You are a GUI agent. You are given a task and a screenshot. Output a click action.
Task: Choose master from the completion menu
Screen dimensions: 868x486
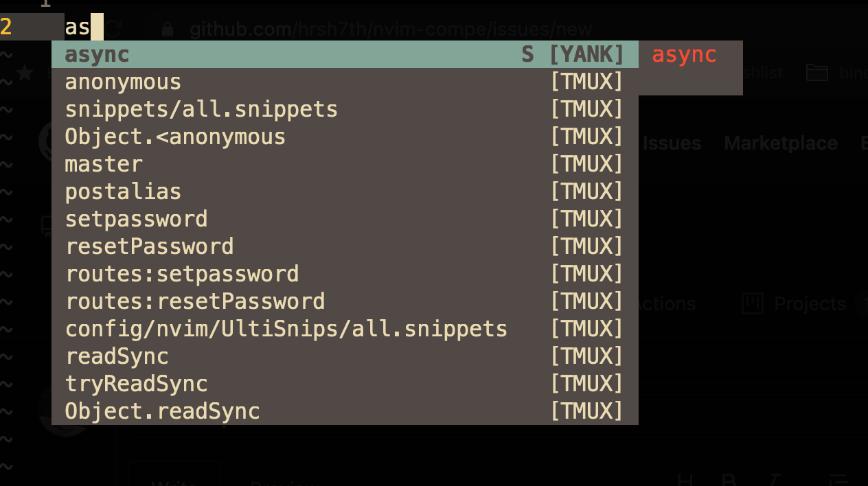(104, 163)
